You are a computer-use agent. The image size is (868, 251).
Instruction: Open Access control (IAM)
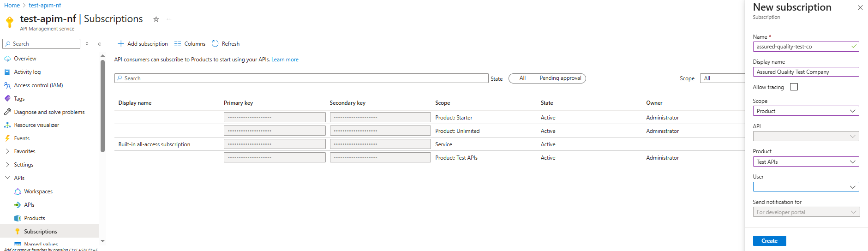click(38, 85)
